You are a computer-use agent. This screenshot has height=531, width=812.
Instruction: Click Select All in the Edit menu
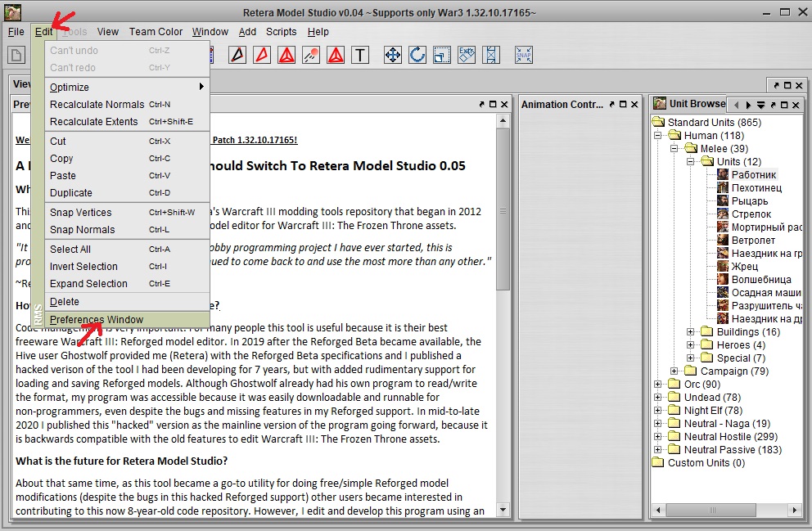tap(70, 249)
